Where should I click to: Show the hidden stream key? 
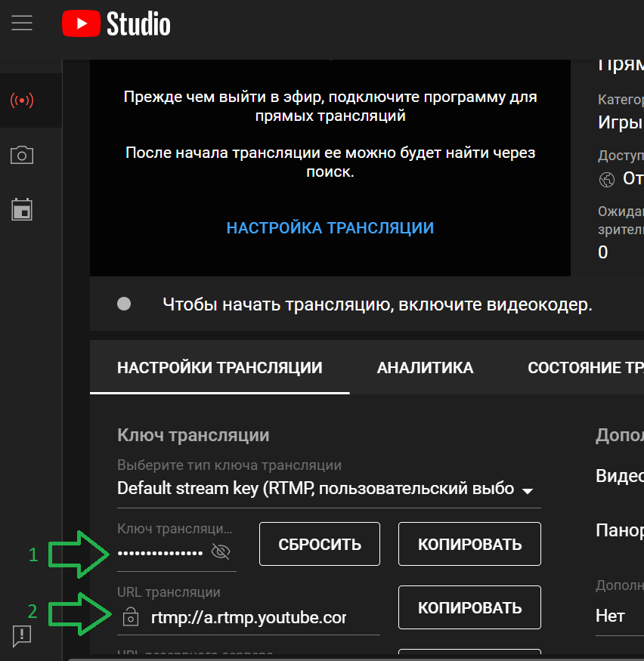coord(221,551)
